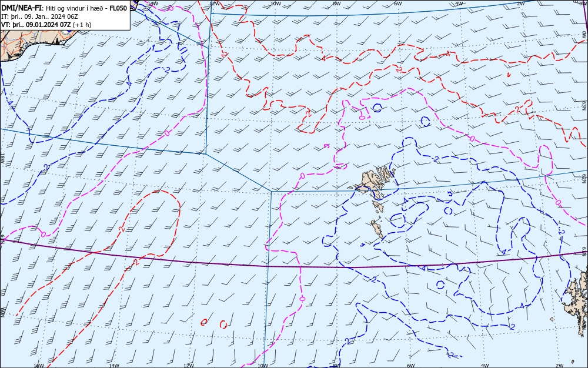This screenshot has width=588, height=368.
Task: Select the VT 09.01.2024 07Z (+1 h) line
Action: pyautogui.click(x=46, y=25)
